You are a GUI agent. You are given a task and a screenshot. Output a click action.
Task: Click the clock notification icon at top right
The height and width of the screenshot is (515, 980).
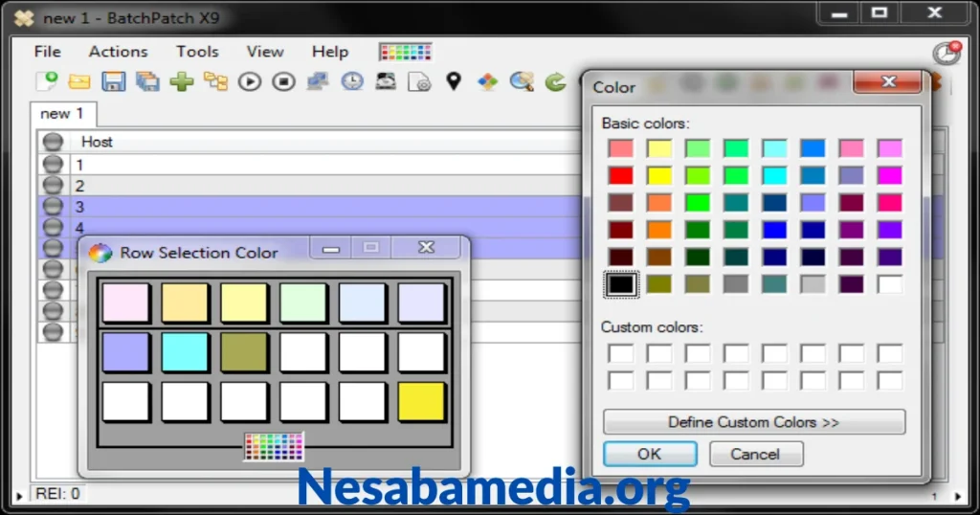(947, 53)
